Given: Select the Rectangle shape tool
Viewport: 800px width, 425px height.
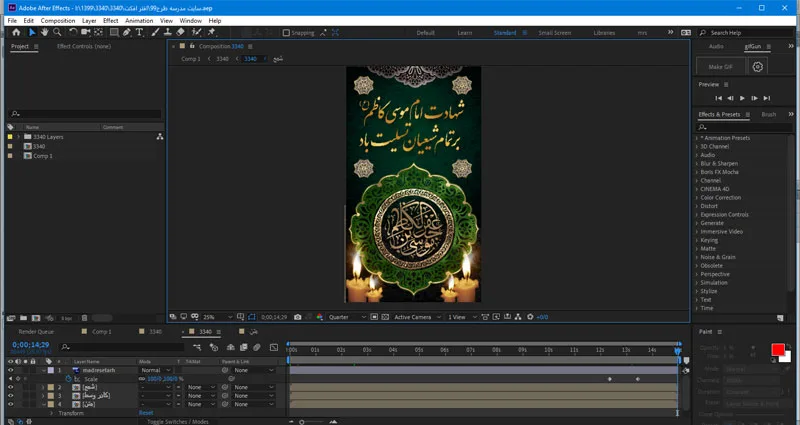Looking at the screenshot, I should [114, 32].
